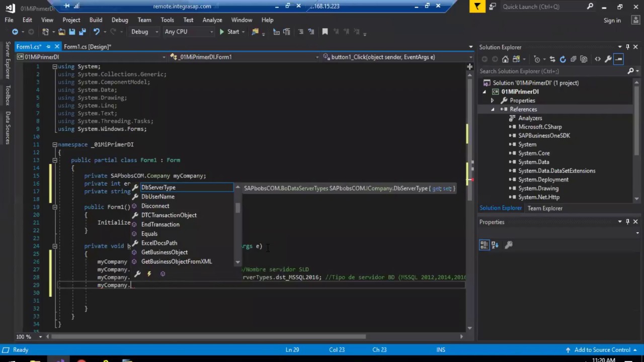Image resolution: width=644 pixels, height=362 pixels.
Task: Open the File menu
Action: tap(9, 20)
